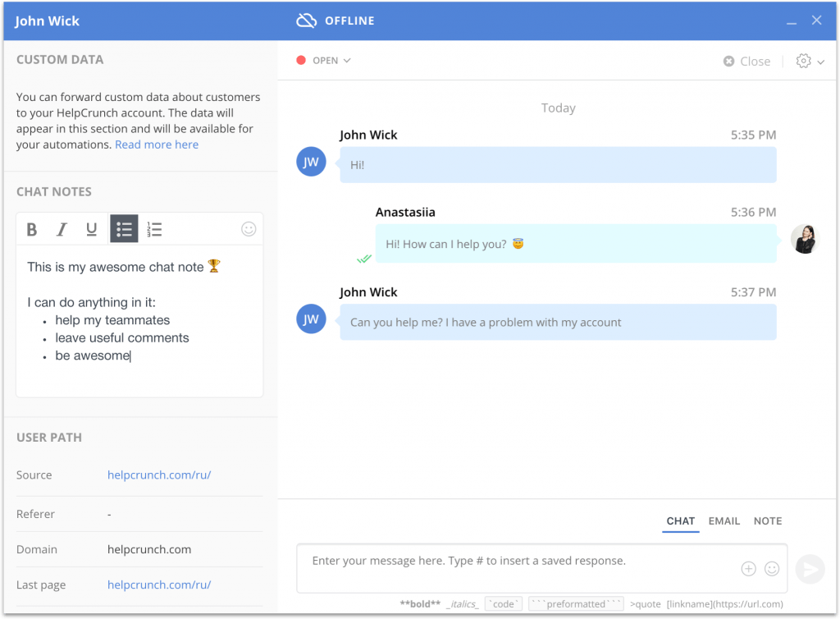The width and height of the screenshot is (840, 619).
Task: Click Anastasiia's profile photo
Action: pyautogui.click(x=806, y=239)
